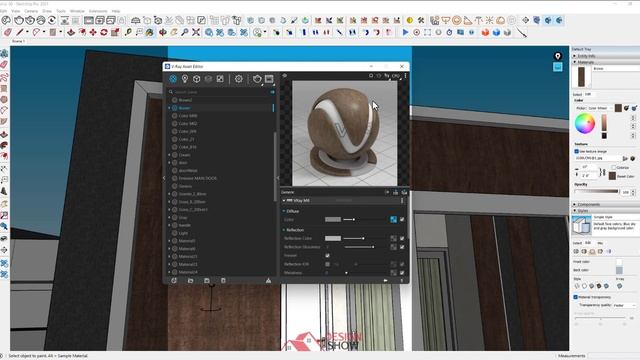Image resolution: width=640 pixels, height=360 pixels.
Task: Click the purge unused assets broom icon
Action: (268, 280)
